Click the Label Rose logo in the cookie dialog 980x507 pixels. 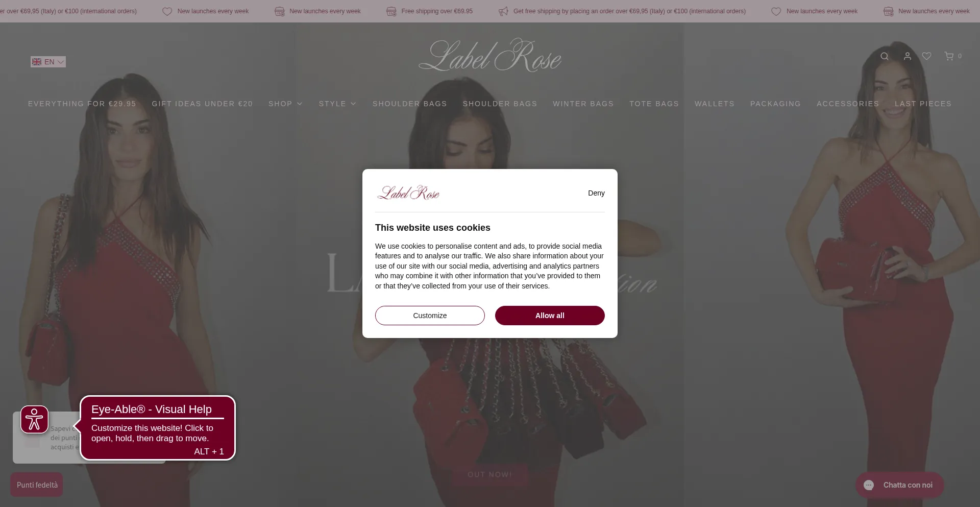(x=408, y=193)
